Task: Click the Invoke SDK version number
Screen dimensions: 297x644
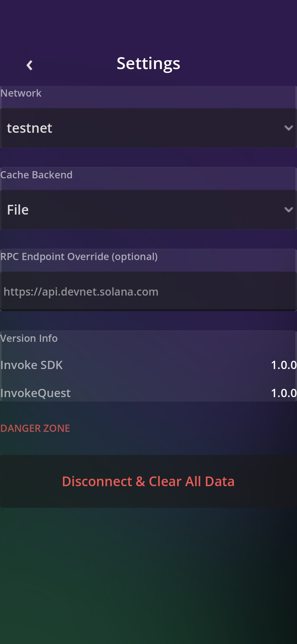Action: tap(284, 365)
